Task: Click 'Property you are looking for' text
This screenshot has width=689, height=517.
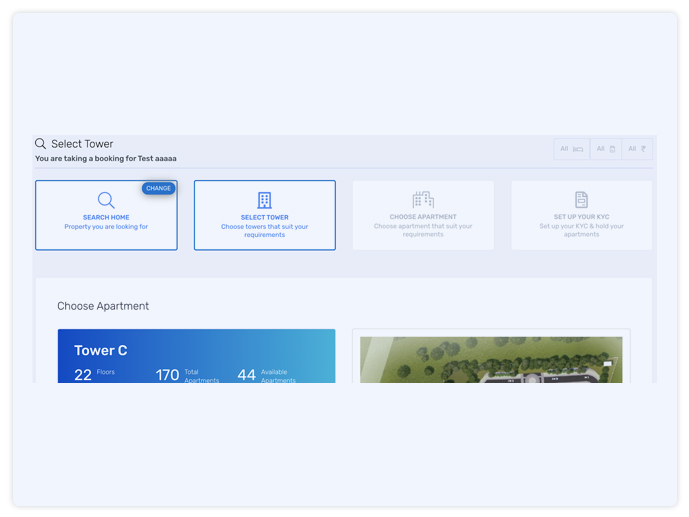Action: 106,227
